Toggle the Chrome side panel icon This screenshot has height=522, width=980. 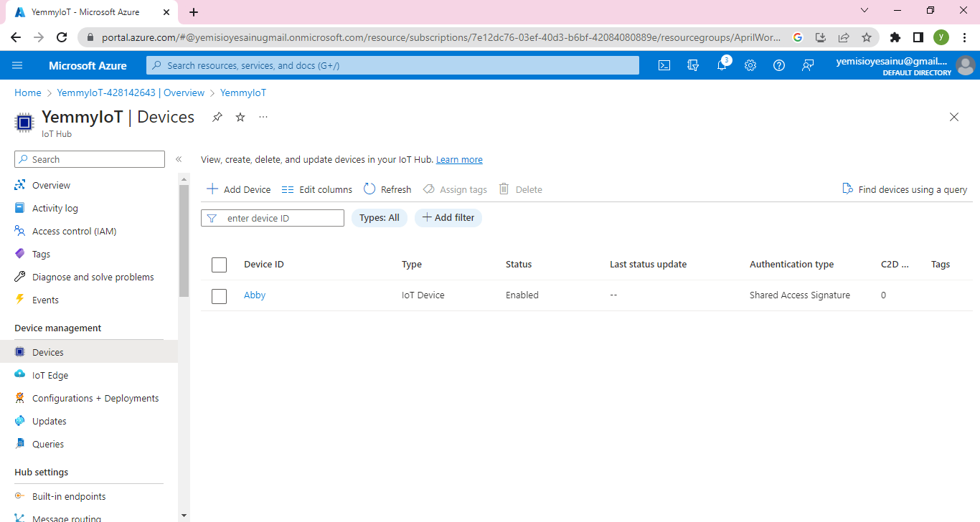click(x=918, y=37)
